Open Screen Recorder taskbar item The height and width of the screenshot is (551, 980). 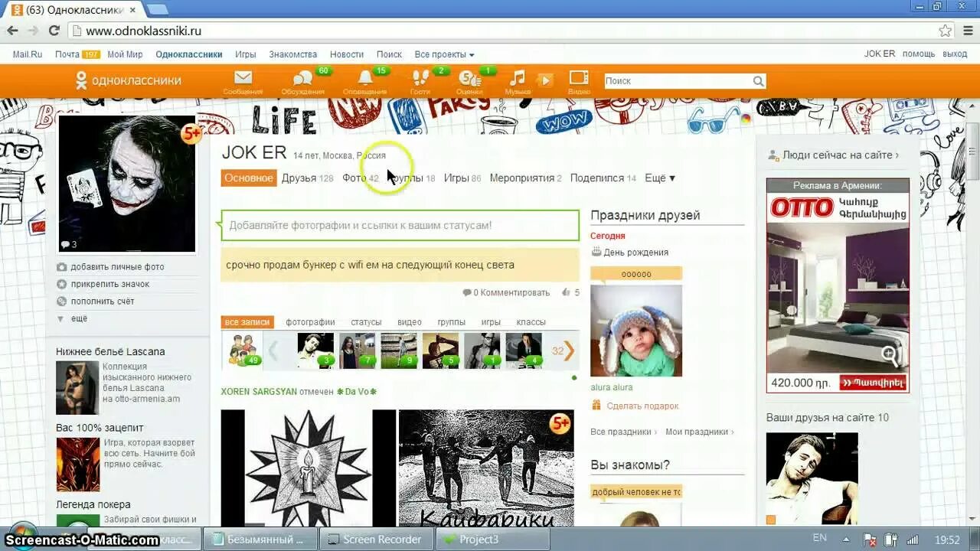pyautogui.click(x=374, y=540)
